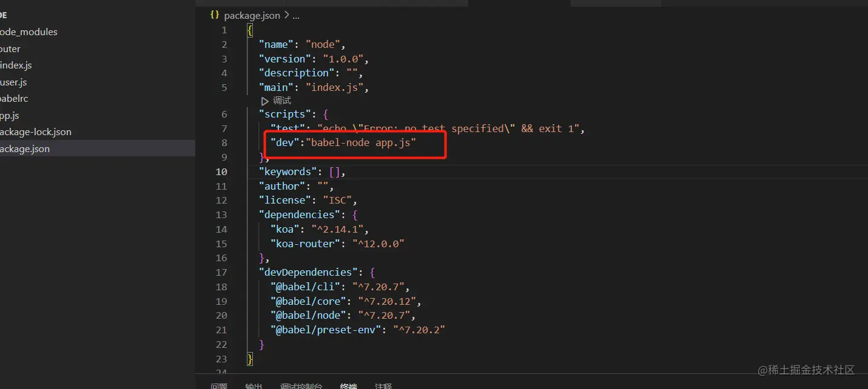Screen dimensions: 868x389
Task: Click the "@babel/preset-env" key on line 21
Action: pos(326,330)
